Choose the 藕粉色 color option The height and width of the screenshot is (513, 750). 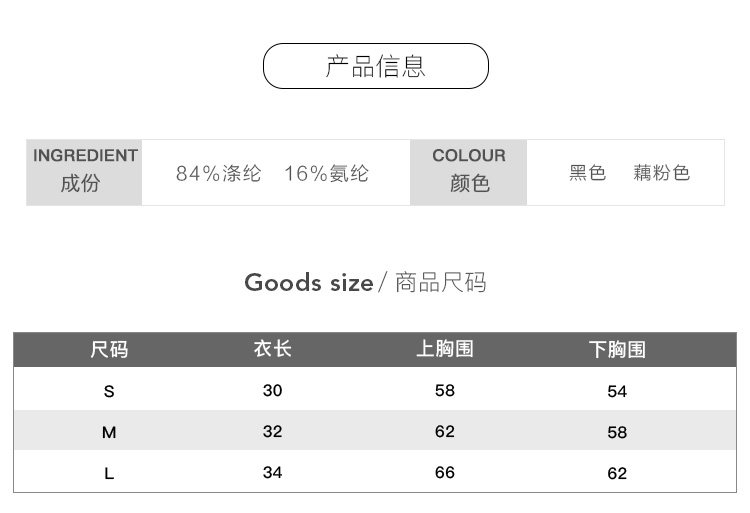pyautogui.click(x=661, y=174)
